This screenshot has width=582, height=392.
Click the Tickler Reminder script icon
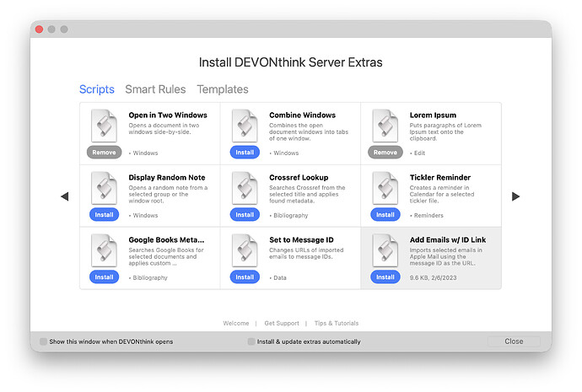(385, 188)
